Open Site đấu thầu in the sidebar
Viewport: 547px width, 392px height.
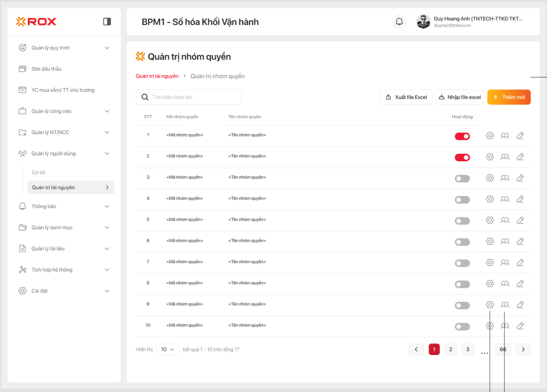46,69
